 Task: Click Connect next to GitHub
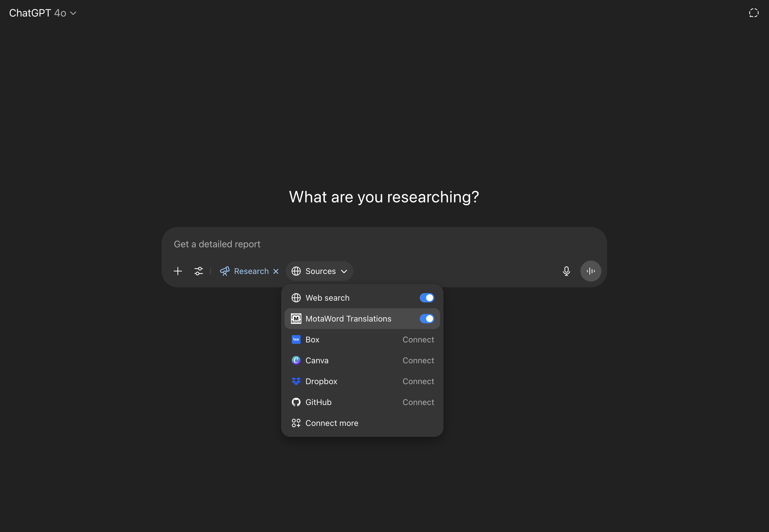click(x=418, y=402)
